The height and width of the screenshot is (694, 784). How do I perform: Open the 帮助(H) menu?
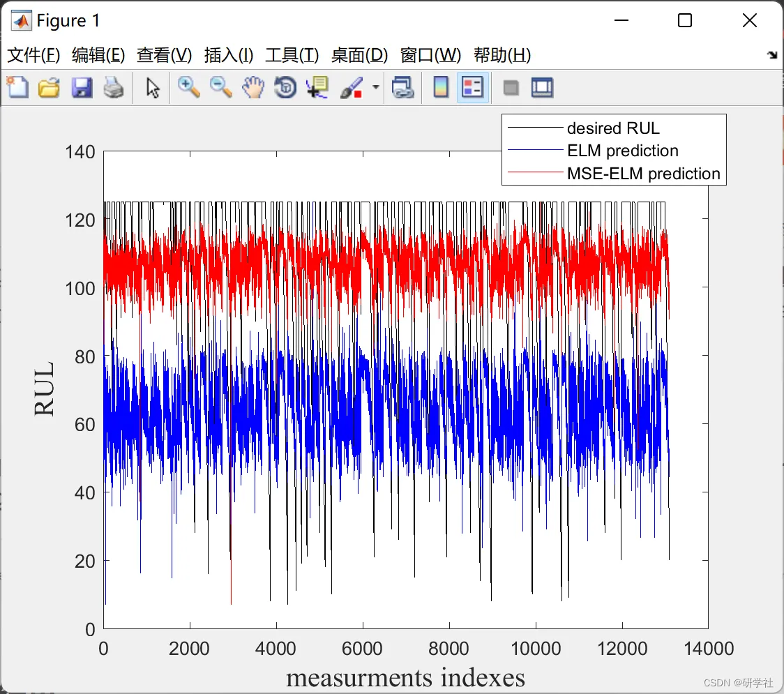pos(502,55)
